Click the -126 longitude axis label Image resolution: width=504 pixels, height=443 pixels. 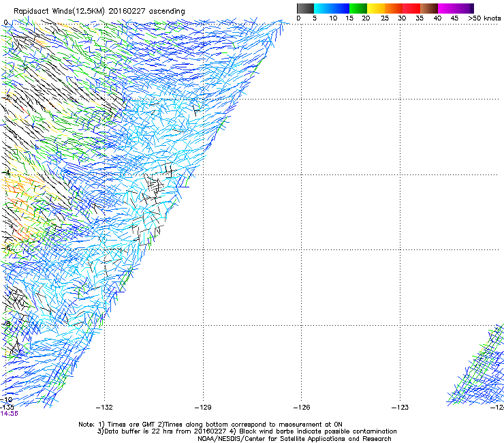point(302,408)
